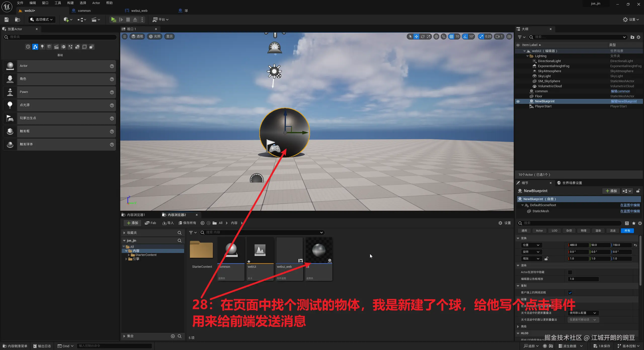Image resolution: width=644 pixels, height=350 pixels.
Task: Select the rotate transform tool in the viewport
Action: 422,36
